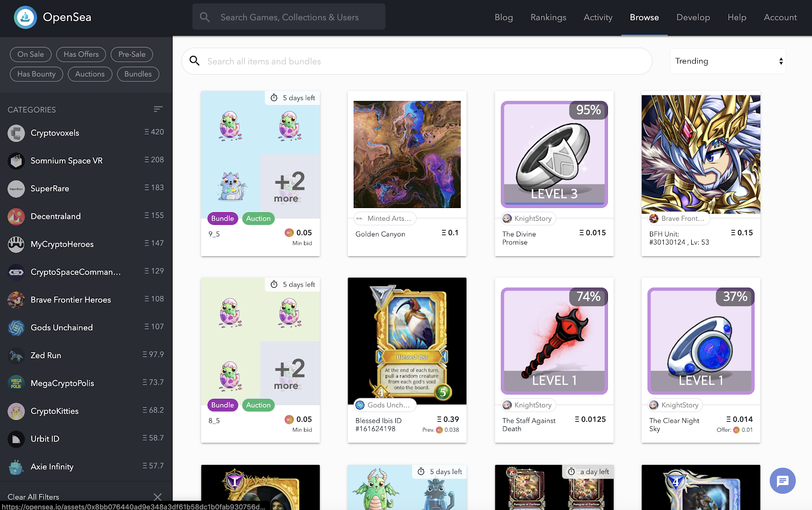Toggle the On Sale filter

click(30, 54)
